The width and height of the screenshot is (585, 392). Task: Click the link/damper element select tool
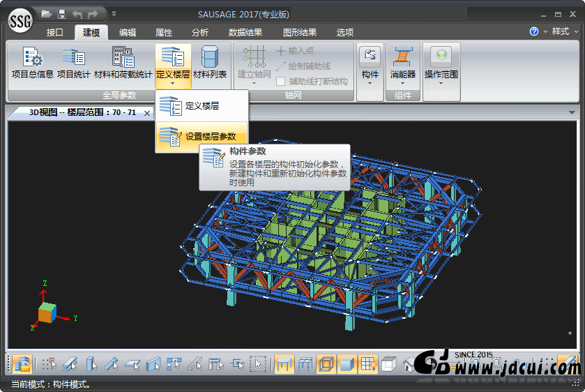pyautogui.click(x=237, y=363)
